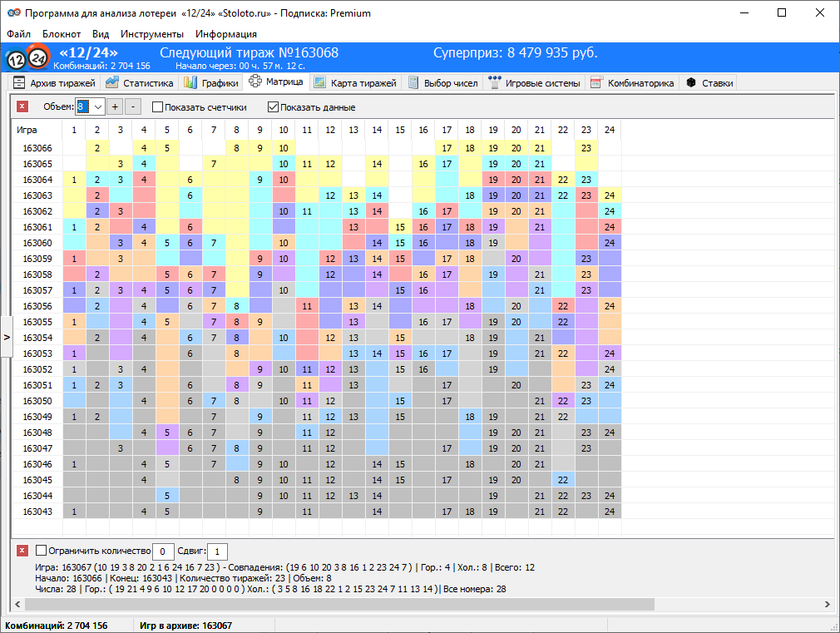Increase volume with the plus button
Screen dimensions: 840x633
(x=116, y=106)
